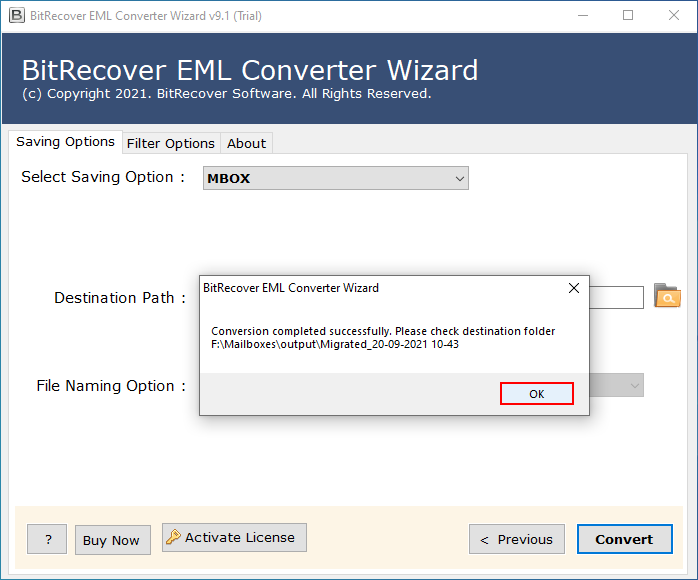This screenshot has width=698, height=580.
Task: Click the 'File Naming Option :' label
Action: click(111, 385)
